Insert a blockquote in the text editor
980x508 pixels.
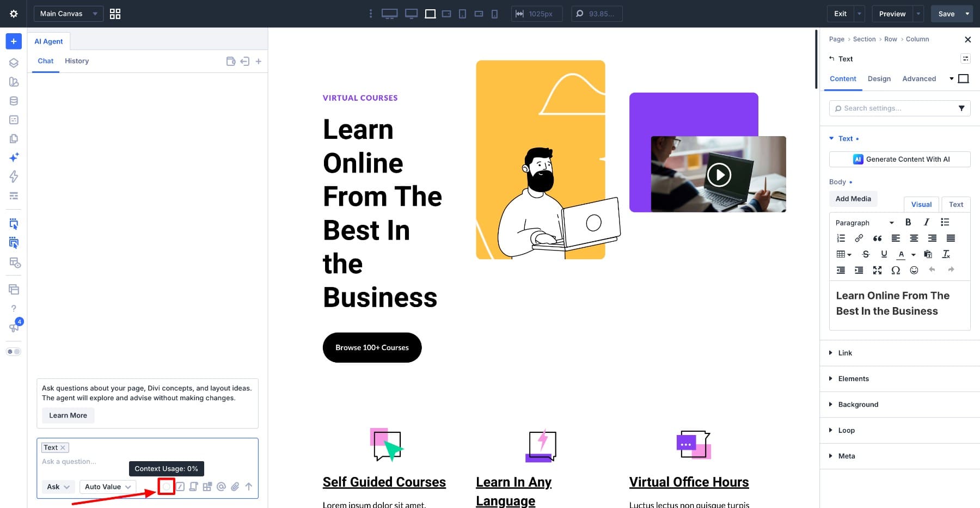pos(877,238)
